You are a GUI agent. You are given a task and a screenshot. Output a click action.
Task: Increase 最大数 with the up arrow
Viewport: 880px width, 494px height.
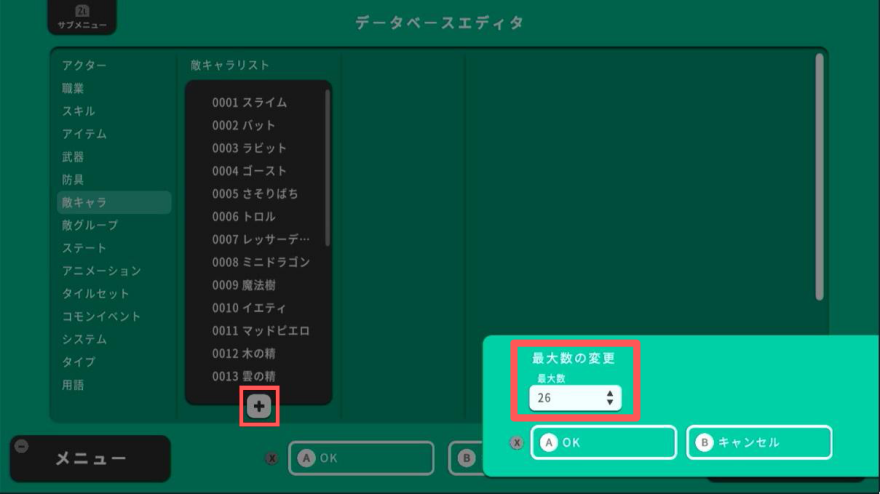[x=610, y=393]
